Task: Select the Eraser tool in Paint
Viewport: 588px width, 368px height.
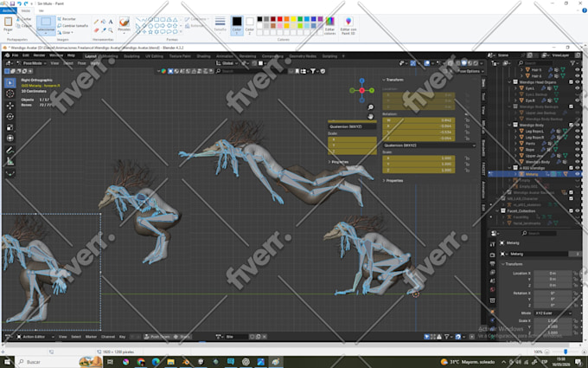Action: pos(96,29)
